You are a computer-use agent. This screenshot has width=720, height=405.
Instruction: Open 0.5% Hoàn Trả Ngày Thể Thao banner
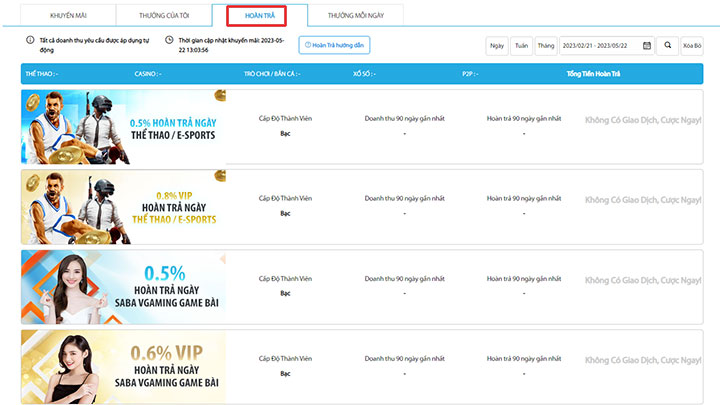pyautogui.click(x=124, y=127)
